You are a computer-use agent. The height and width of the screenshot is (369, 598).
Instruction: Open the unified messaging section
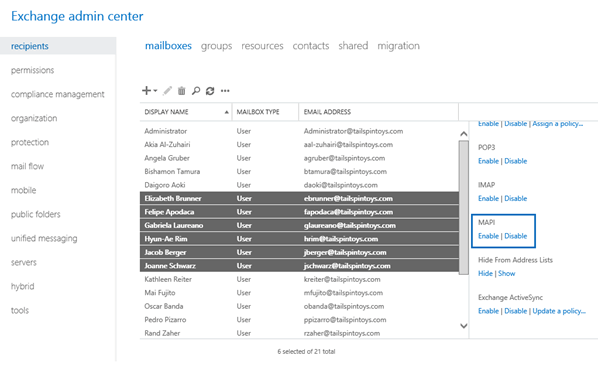44,238
